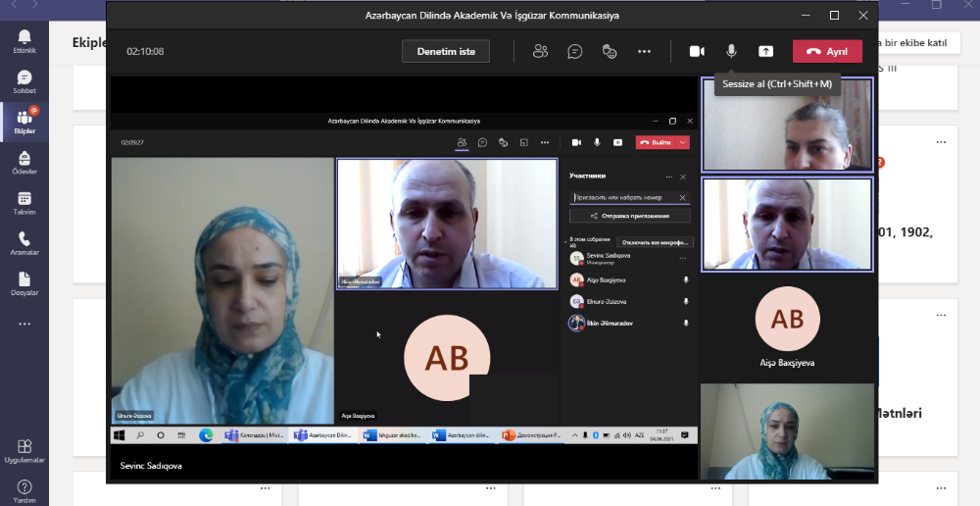The image size is (980, 506).
Task: Request control with Denetim iste button
Action: (x=446, y=51)
